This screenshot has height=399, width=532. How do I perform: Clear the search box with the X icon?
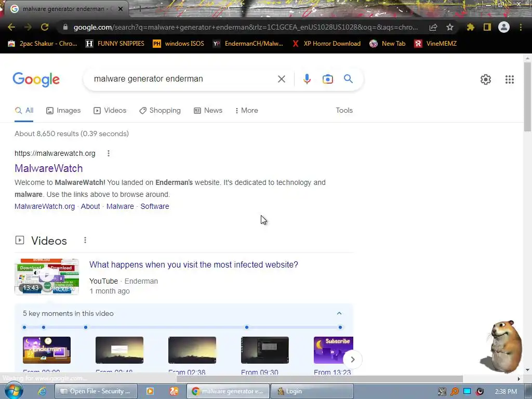[x=282, y=79]
